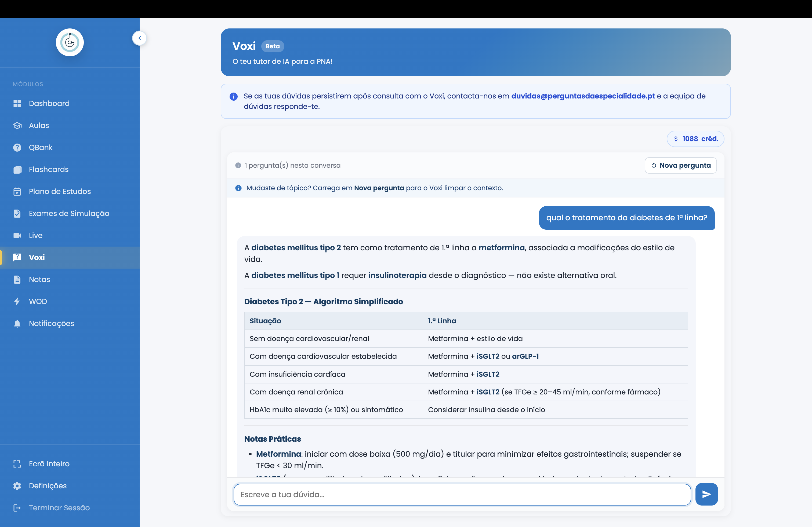Open the Notas section
Image resolution: width=812 pixels, height=527 pixels.
[70, 280]
